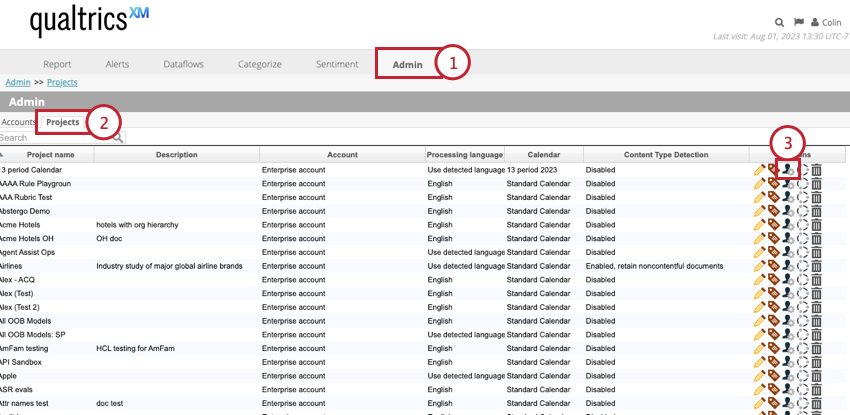Click the flag icon in top header
This screenshot has width=850, height=415.
tap(798, 22)
